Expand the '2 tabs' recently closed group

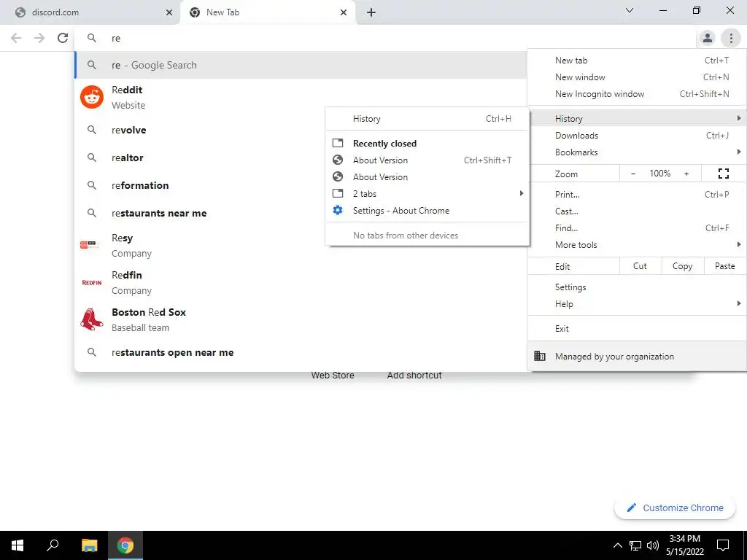(427, 194)
